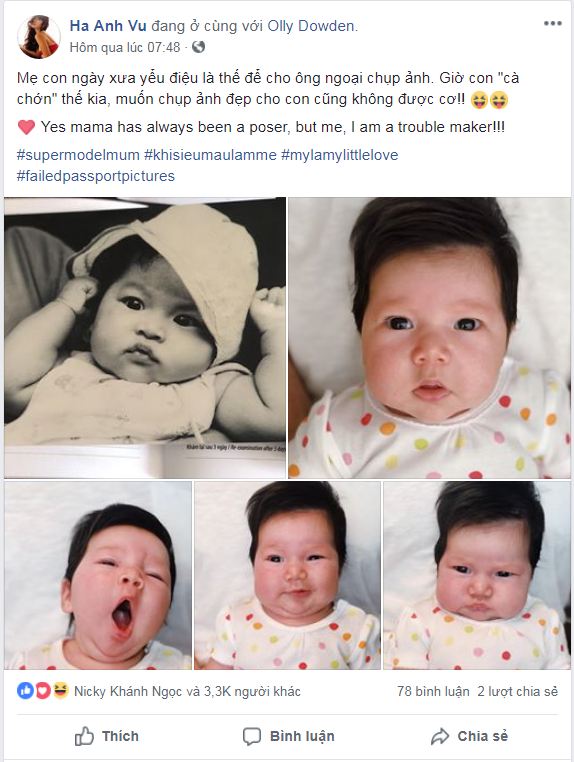This screenshot has height=762, width=574.
Task: Click the #supermodelmum hashtag
Action: point(78,155)
